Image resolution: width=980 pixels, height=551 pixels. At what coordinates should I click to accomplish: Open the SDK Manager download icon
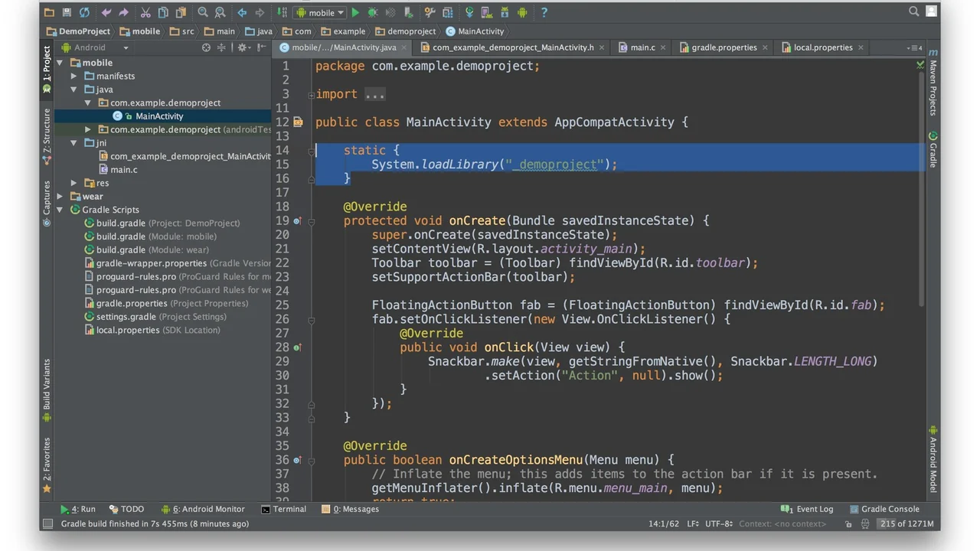click(x=505, y=12)
